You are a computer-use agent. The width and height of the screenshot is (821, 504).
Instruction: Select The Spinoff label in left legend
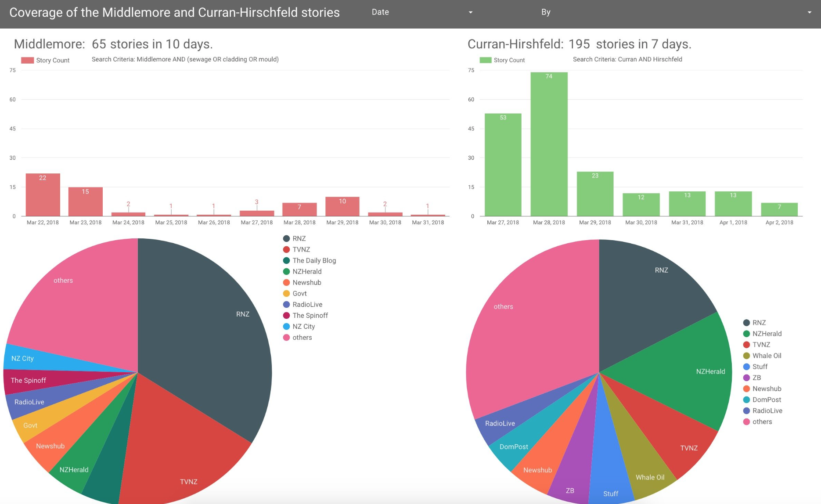coord(310,315)
